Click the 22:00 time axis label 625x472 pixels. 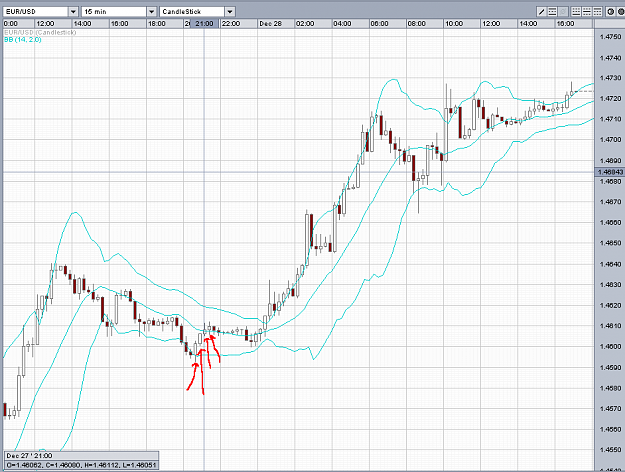click(x=231, y=24)
